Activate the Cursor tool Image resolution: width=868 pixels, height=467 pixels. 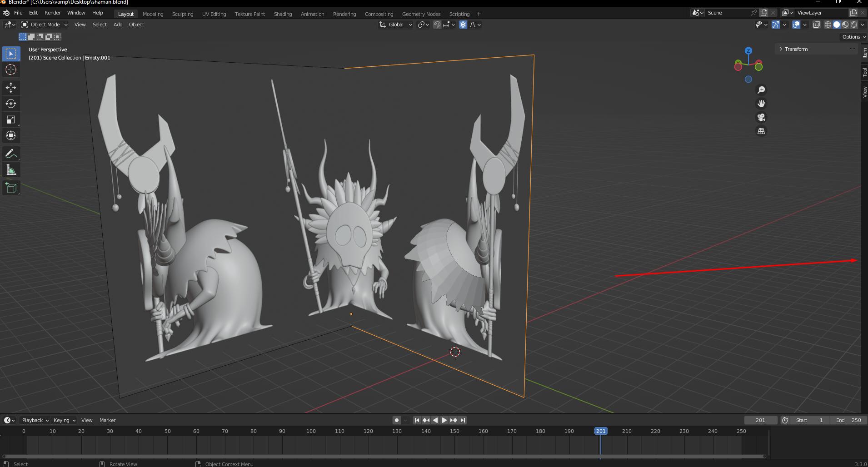[x=11, y=70]
